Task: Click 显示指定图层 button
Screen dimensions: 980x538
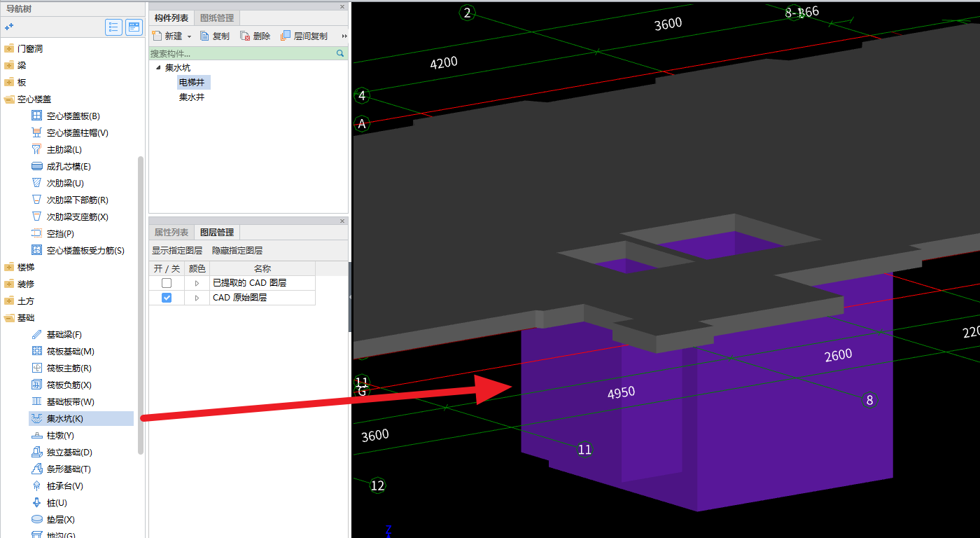Action: coord(177,250)
